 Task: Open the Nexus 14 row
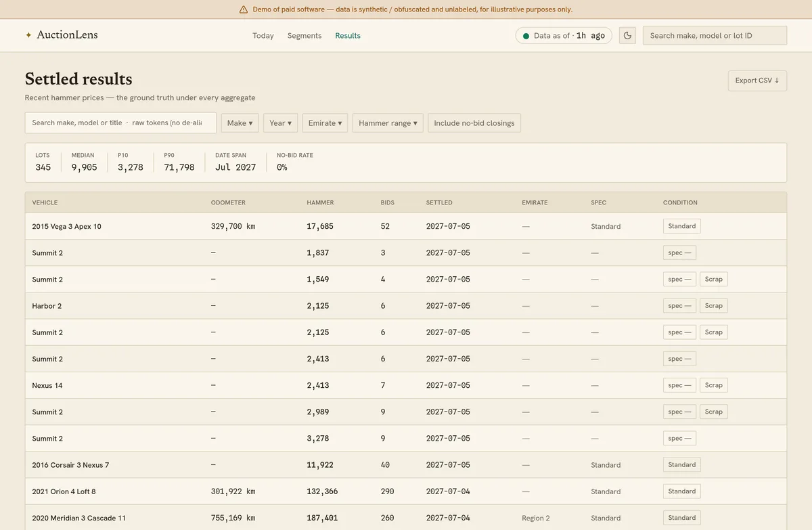tap(406, 385)
